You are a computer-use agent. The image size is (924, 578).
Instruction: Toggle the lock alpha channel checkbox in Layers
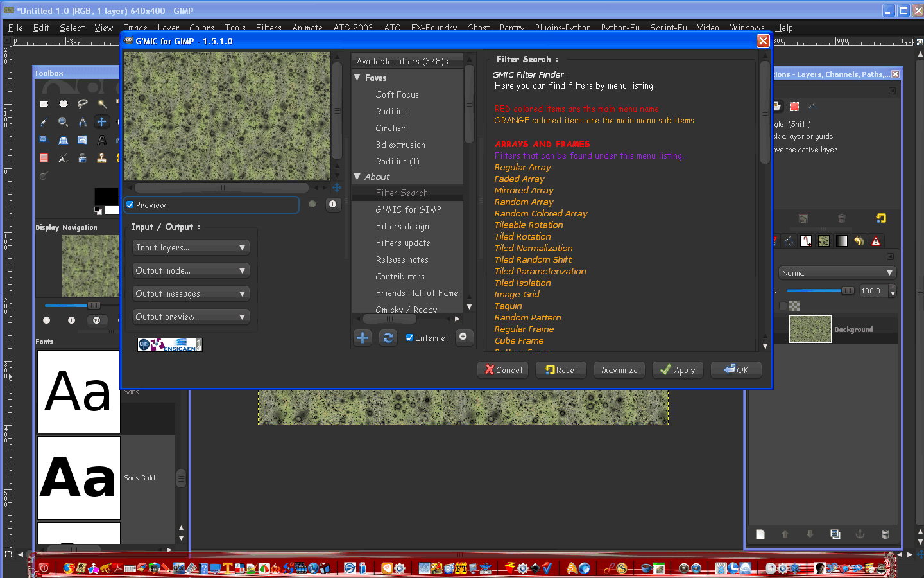pos(783,306)
